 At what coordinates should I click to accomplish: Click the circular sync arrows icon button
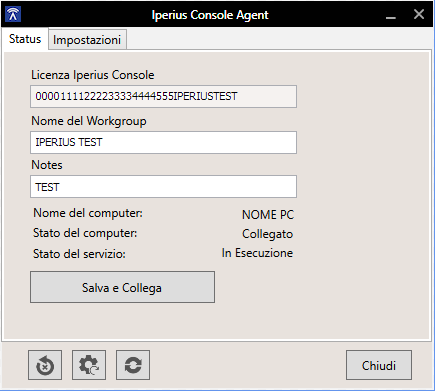133,365
